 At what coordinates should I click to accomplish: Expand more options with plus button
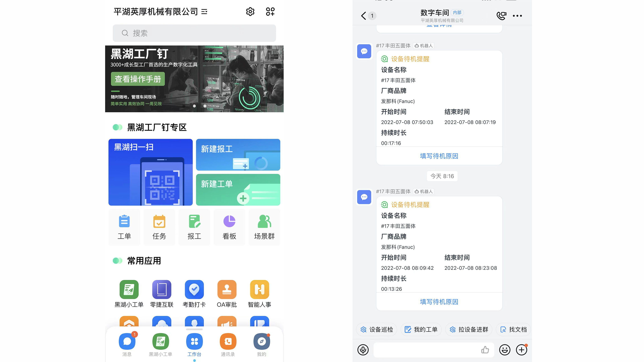[522, 350]
